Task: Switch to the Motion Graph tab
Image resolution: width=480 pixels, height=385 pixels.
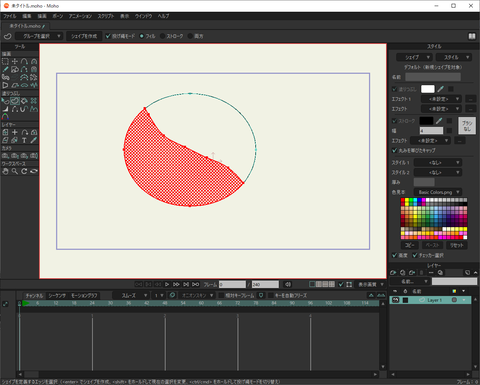Action: pos(84,295)
